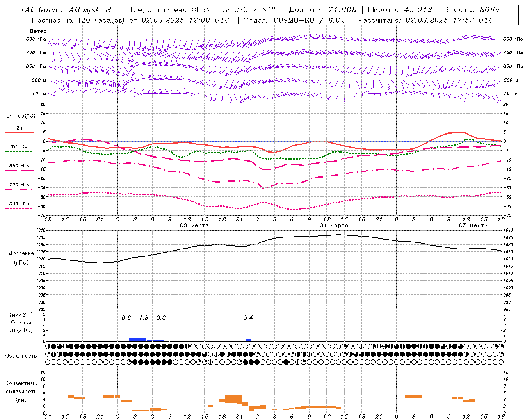Click the 04 марта date label

coord(334,226)
